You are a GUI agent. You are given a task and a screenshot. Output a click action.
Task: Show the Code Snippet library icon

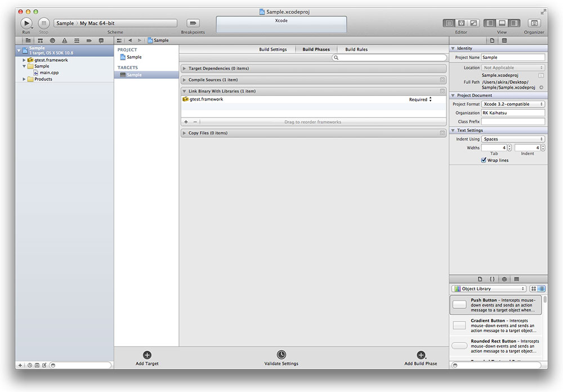point(492,279)
